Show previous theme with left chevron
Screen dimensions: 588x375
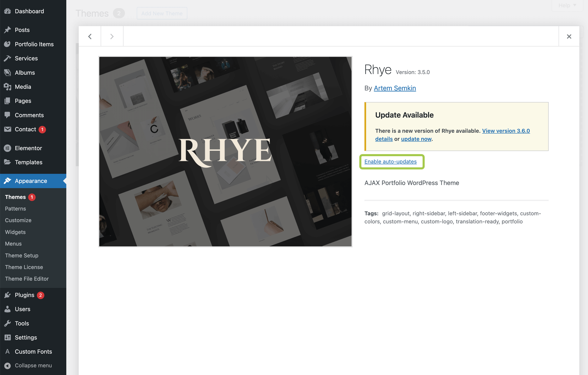[x=90, y=37]
